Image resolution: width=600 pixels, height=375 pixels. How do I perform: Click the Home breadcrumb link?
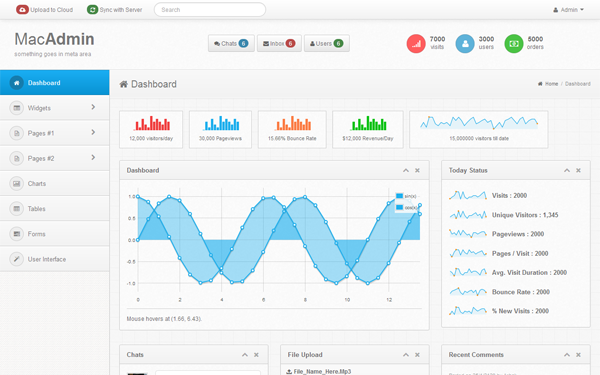pos(551,84)
